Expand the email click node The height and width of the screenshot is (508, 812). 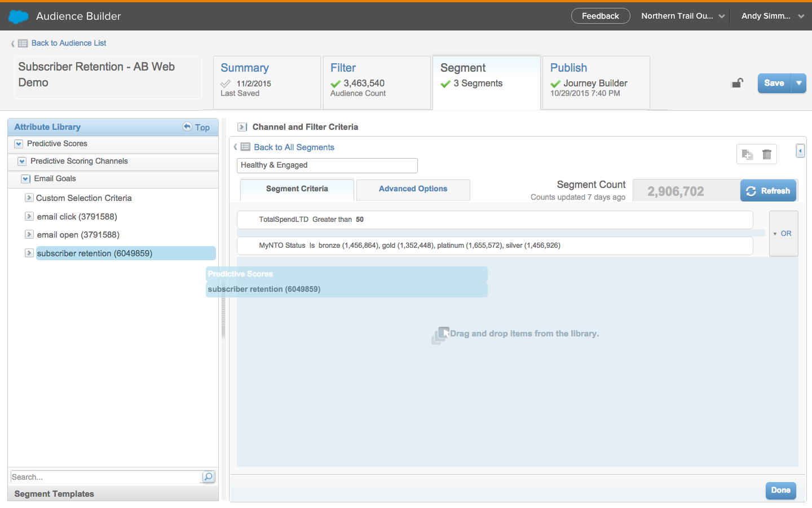pyautogui.click(x=29, y=216)
